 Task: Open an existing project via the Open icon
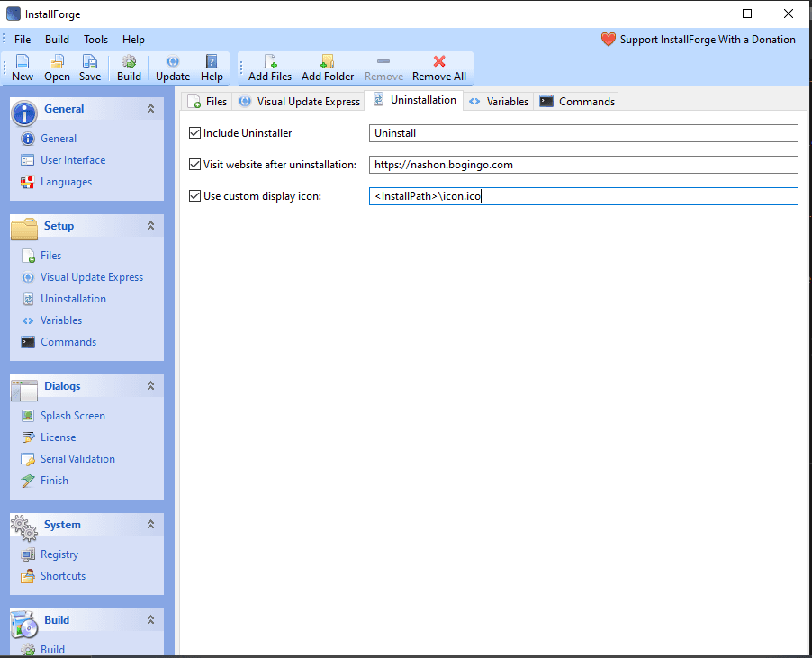click(x=56, y=68)
